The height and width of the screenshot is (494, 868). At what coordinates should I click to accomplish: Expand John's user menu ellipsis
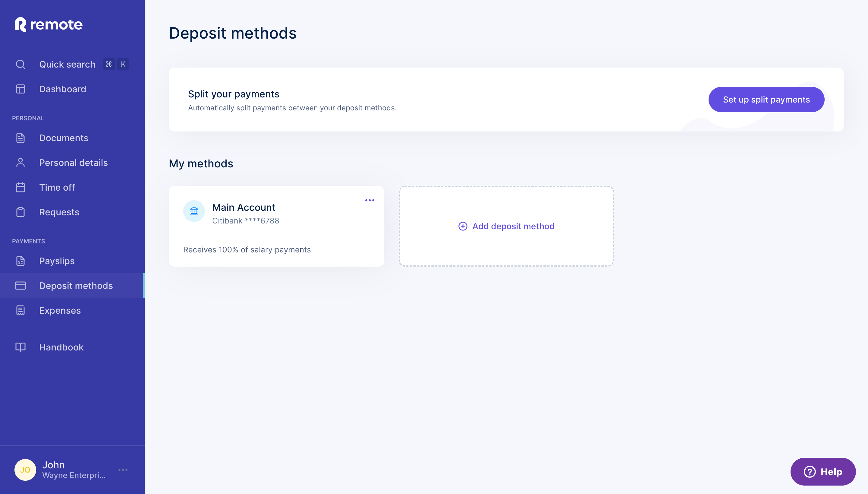tap(123, 470)
